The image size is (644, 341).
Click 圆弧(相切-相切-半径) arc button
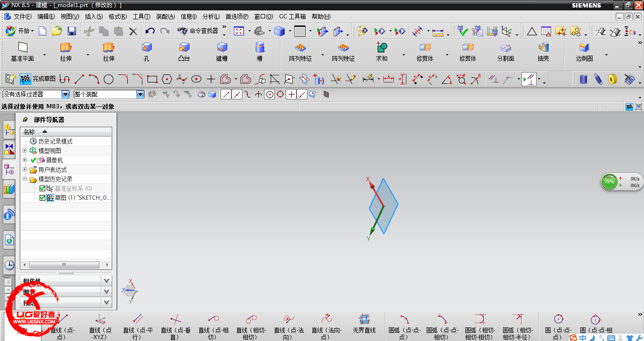point(518,327)
